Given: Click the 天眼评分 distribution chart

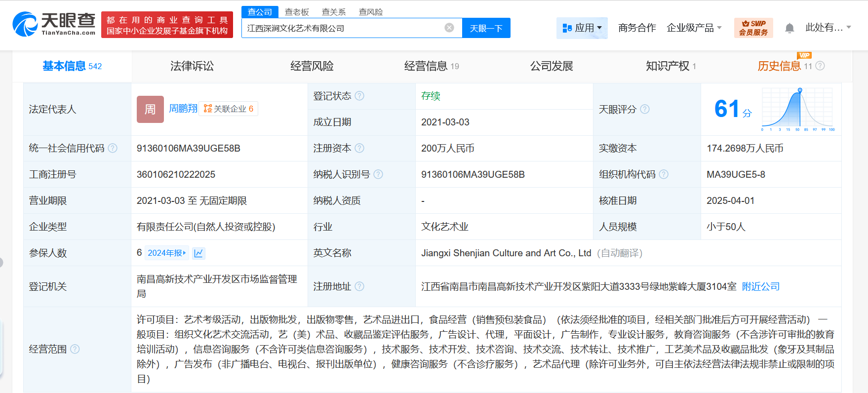Looking at the screenshot, I should click(x=798, y=110).
